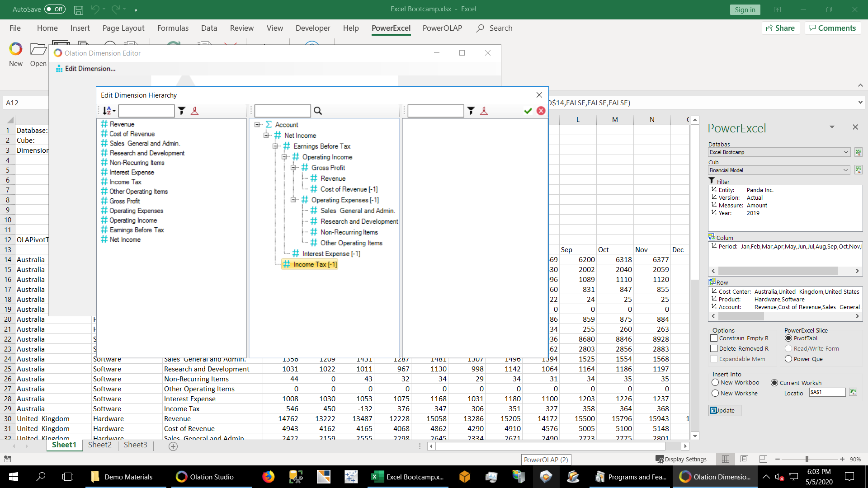Switch to the Developer tab
Image resolution: width=868 pixels, height=488 pixels.
click(x=313, y=28)
